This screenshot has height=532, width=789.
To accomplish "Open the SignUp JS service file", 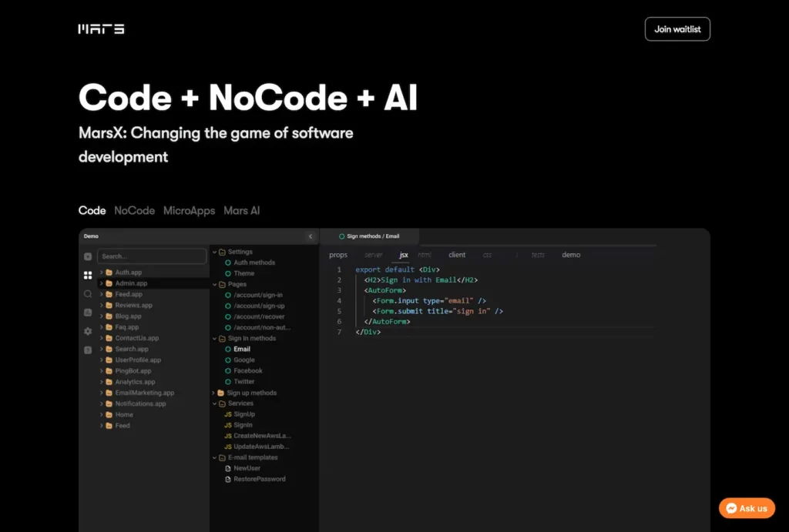I will [x=243, y=414].
